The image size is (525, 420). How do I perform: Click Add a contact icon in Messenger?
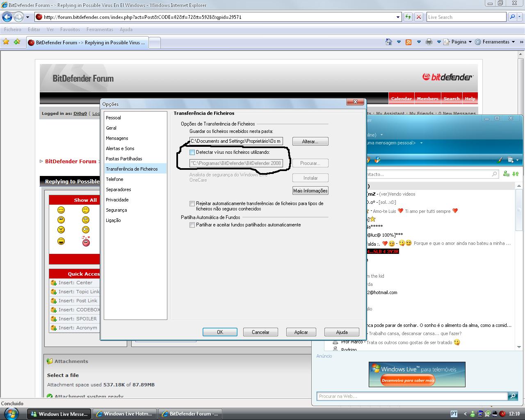click(507, 174)
